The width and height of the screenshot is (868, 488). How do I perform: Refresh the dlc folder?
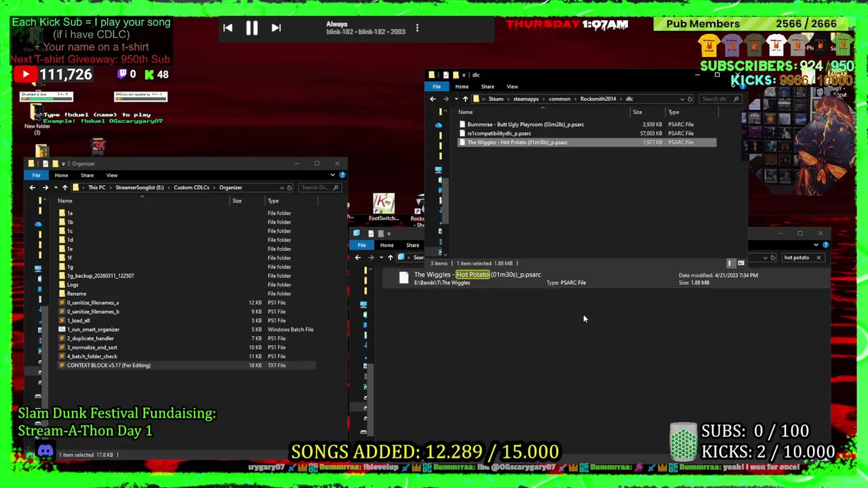(690, 99)
